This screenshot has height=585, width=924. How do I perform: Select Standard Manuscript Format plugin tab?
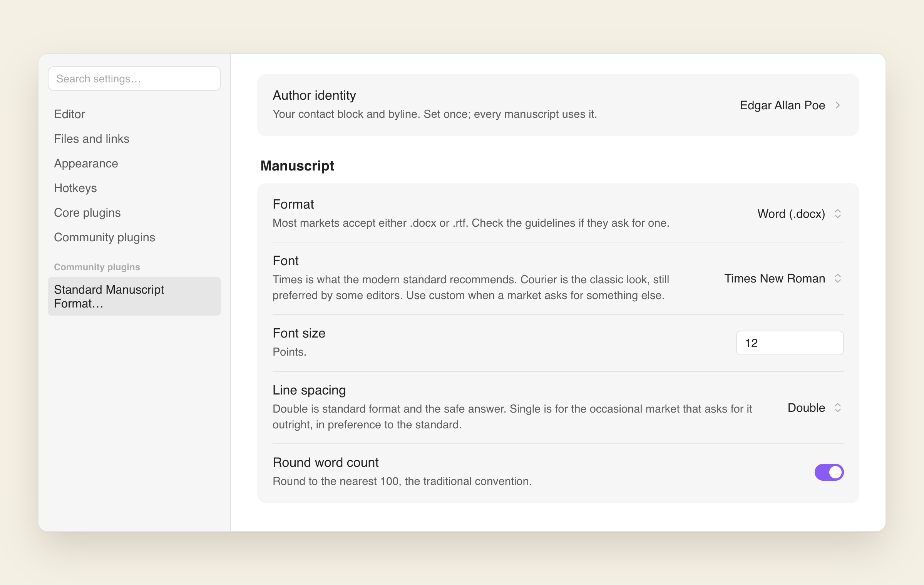[134, 296]
